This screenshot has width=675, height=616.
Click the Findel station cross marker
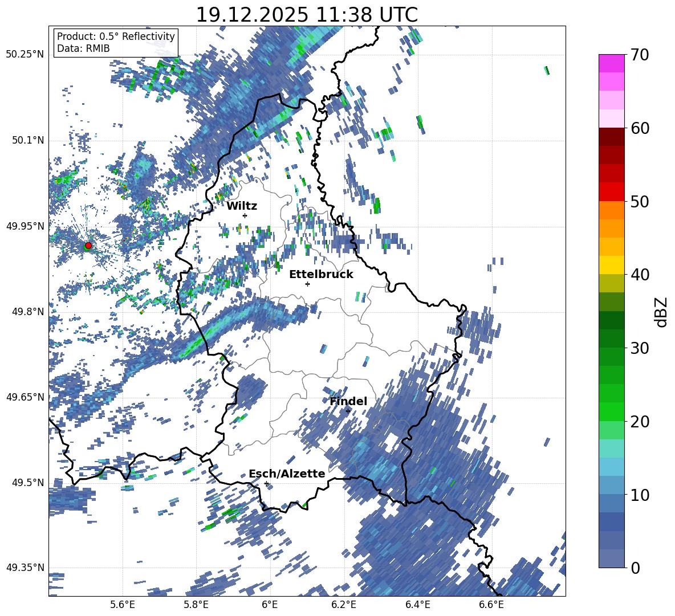point(348,411)
